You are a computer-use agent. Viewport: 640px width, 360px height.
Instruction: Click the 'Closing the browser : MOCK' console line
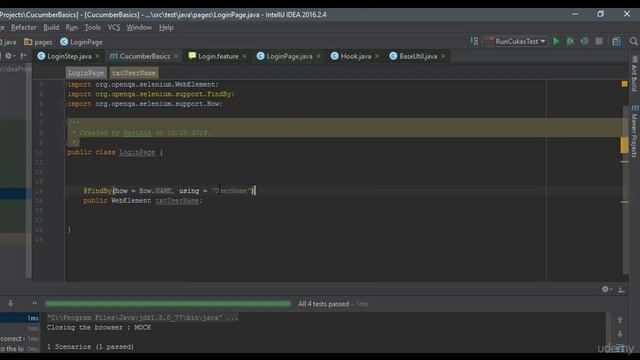tap(99, 328)
